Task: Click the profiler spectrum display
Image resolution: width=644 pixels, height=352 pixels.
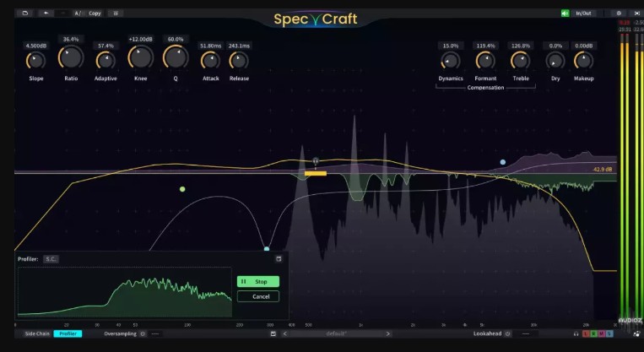Action: coord(125,292)
